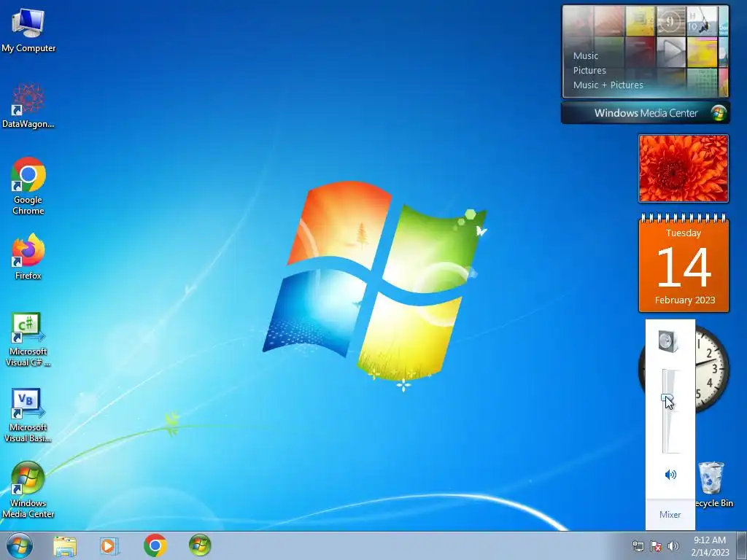Viewport: 747px width, 560px height.
Task: Open Windows Explorer from the taskbar
Action: tap(65, 545)
